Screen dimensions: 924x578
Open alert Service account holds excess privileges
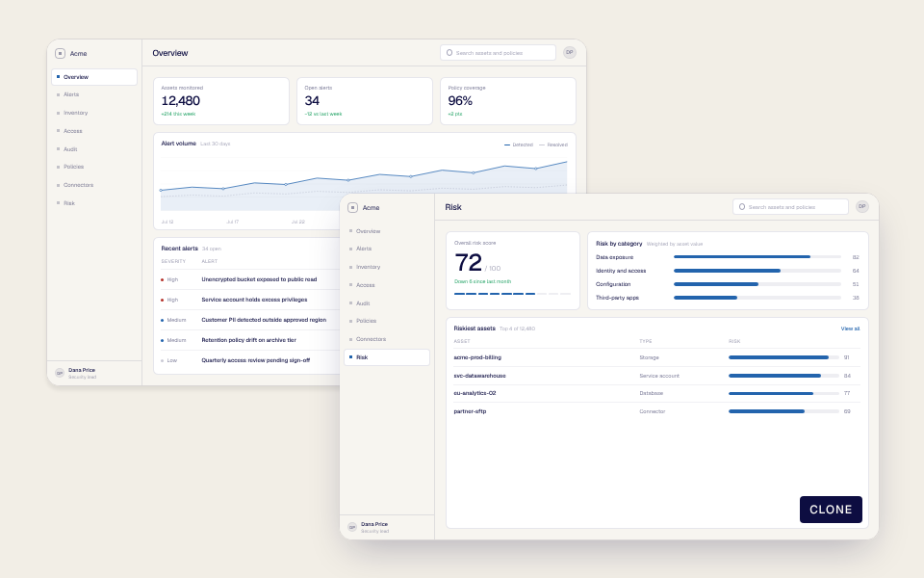coord(254,300)
